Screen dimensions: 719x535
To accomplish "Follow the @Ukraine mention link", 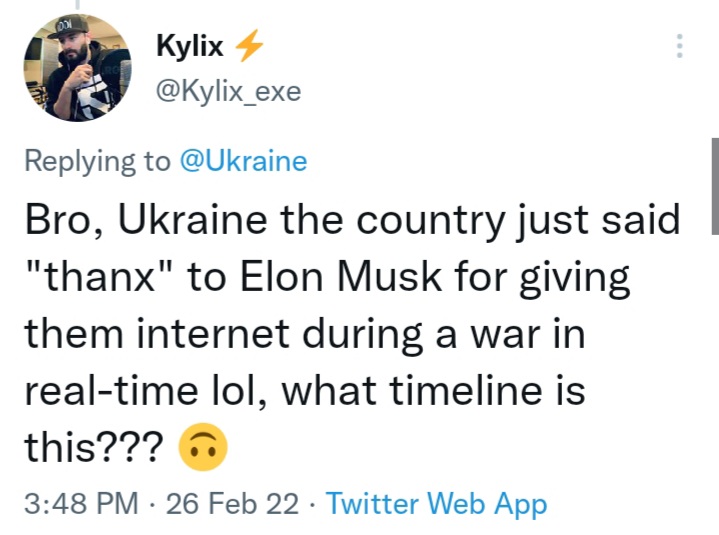I will click(x=242, y=161).
